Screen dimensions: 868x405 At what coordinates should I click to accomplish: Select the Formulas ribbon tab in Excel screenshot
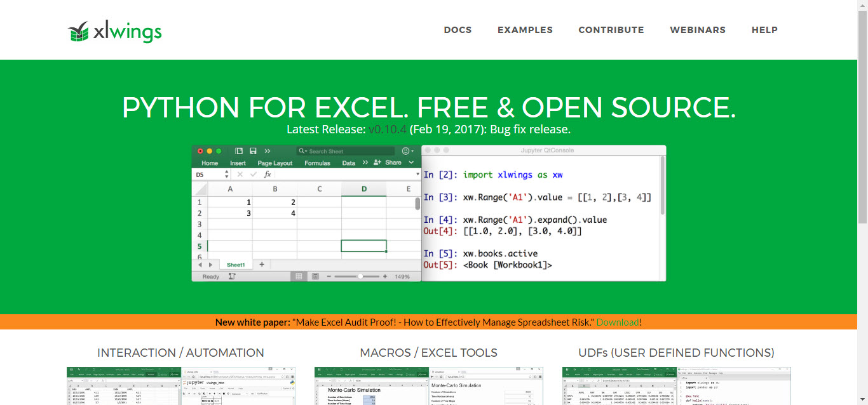317,163
